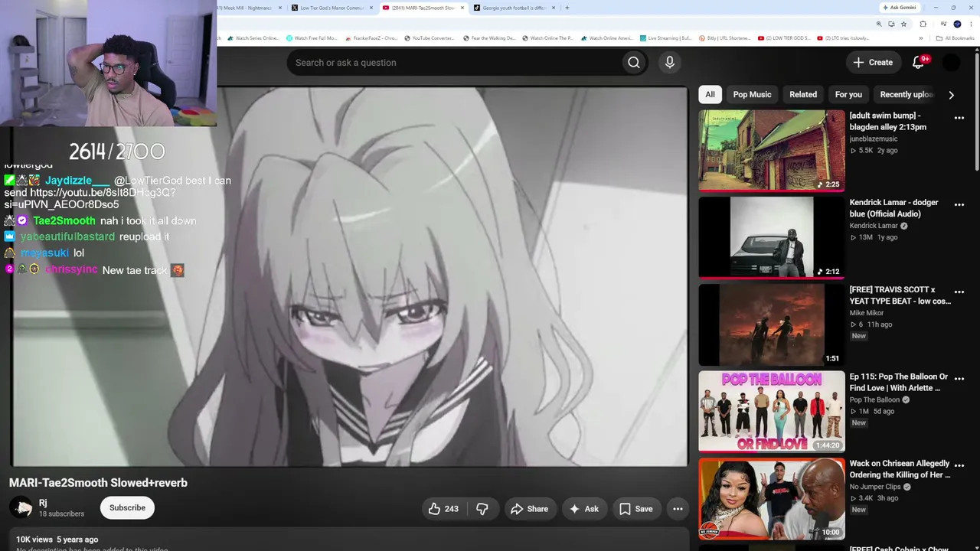Start voice search with the microphone icon
This screenshot has height=551, width=980.
click(x=670, y=63)
